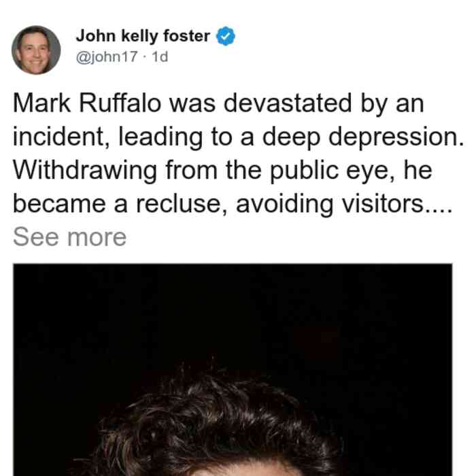Click the display name John kelly foster

coord(143,36)
